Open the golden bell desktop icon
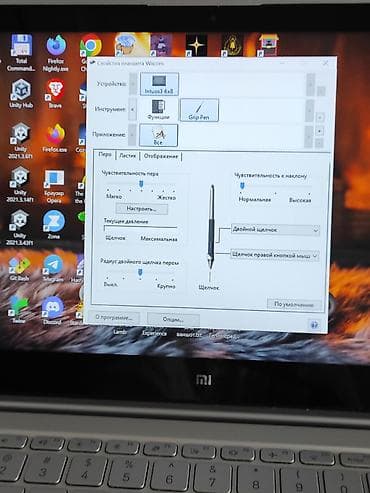370x493 pixels. [x=232, y=44]
